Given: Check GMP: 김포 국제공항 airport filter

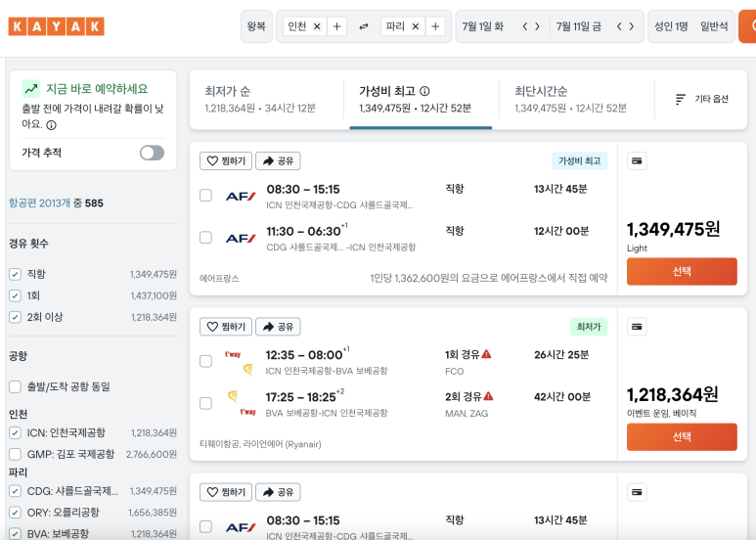Looking at the screenshot, I should pos(15,454).
